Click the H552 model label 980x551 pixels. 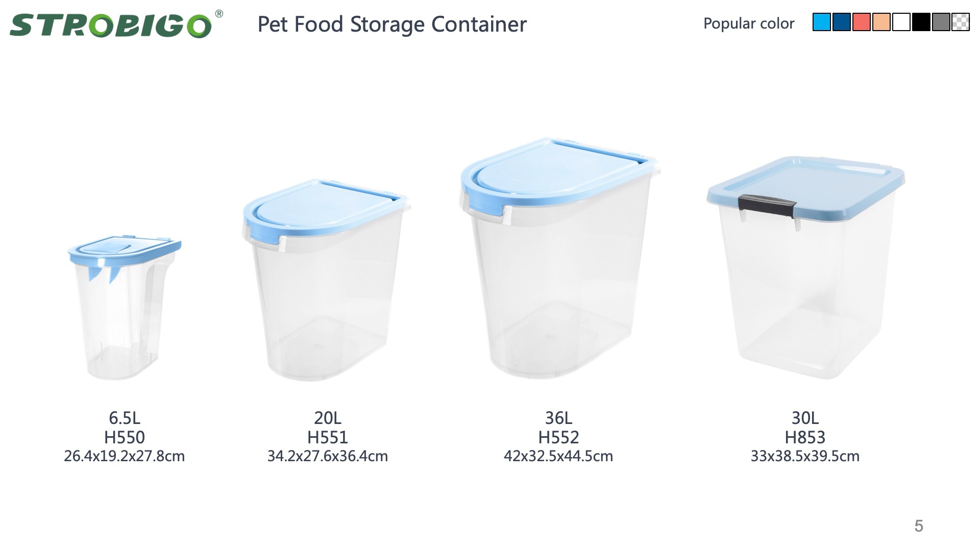point(558,437)
